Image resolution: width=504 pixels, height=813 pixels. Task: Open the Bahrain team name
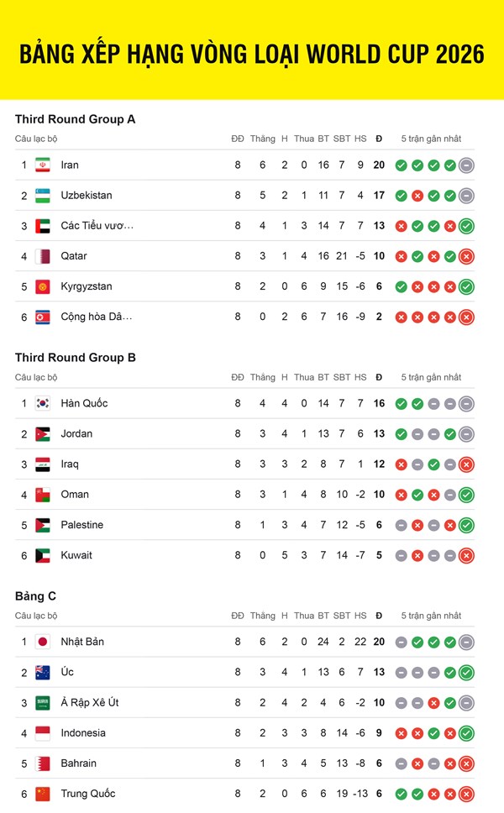coord(79,763)
